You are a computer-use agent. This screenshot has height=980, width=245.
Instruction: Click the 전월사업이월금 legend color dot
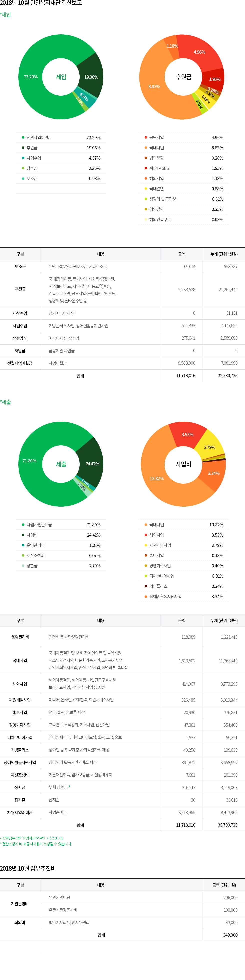click(x=23, y=138)
